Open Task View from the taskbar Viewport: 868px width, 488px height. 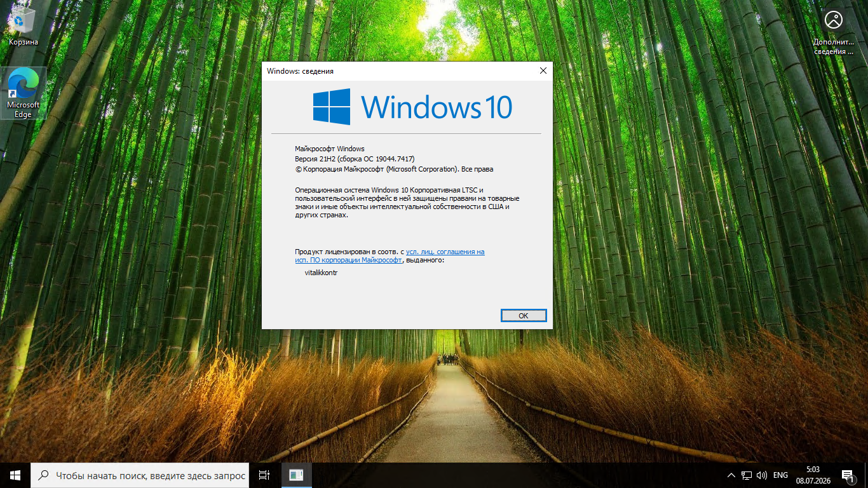[264, 475]
